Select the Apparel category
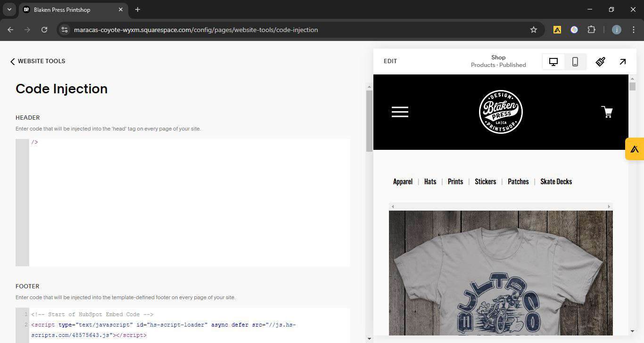This screenshot has width=644, height=343. click(403, 181)
